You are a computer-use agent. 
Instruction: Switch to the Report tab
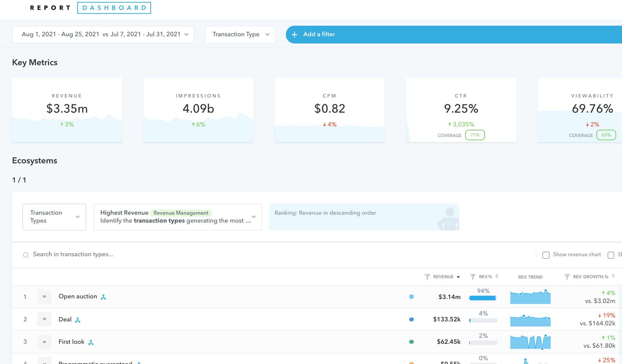[50, 8]
